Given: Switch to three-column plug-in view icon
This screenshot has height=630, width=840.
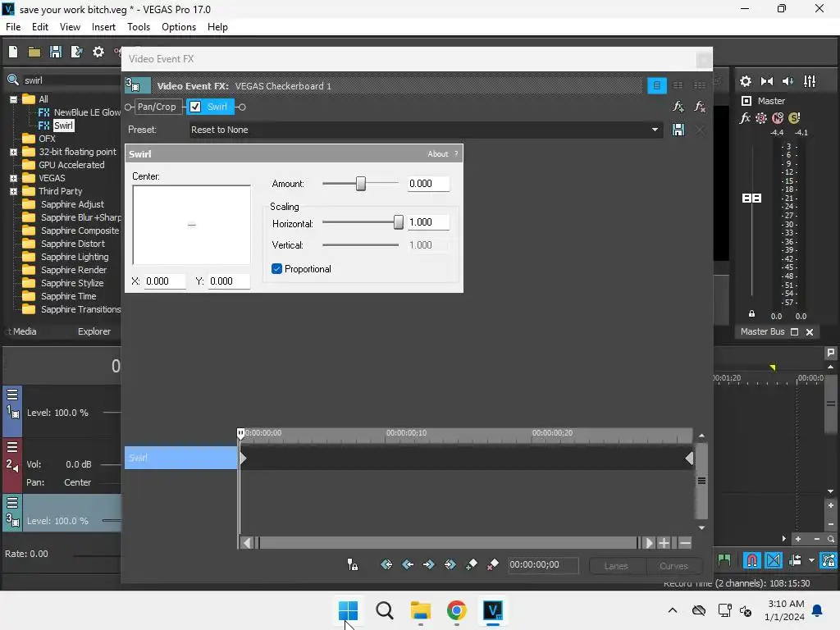Looking at the screenshot, I should (x=700, y=85).
